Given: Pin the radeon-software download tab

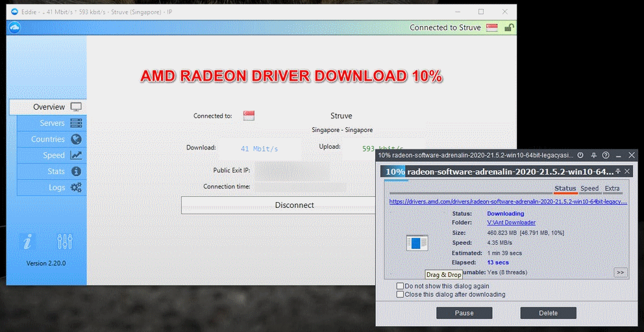Looking at the screenshot, I should pyautogui.click(x=618, y=171).
